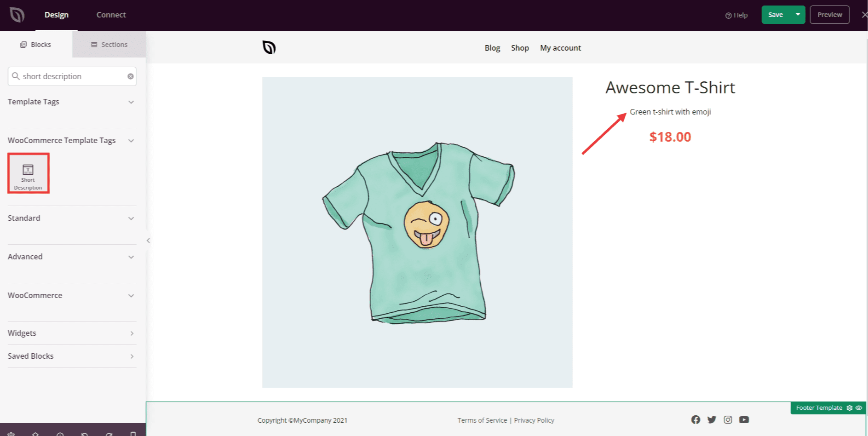Screen dimensions: 868x436
Task: Collapse the left blocks panel via the chevron
Action: click(148, 240)
